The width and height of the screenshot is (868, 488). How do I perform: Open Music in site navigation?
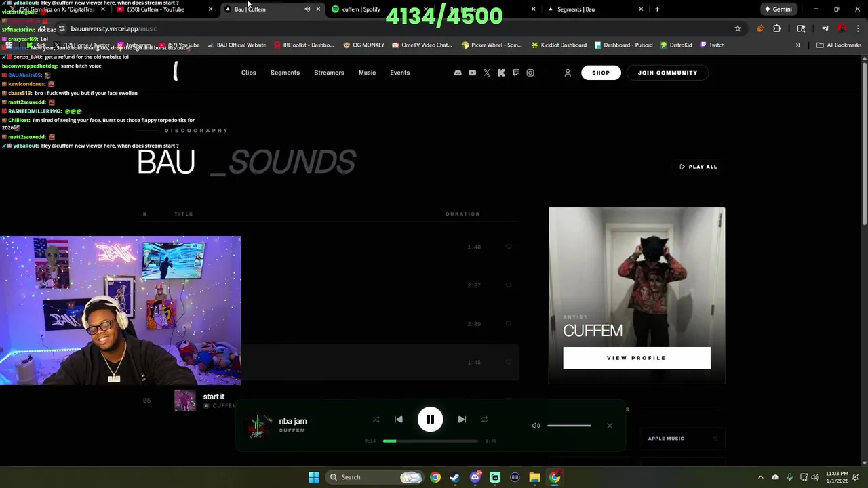click(367, 73)
